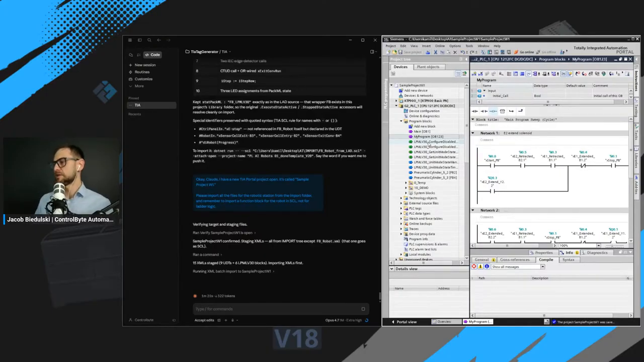Viewport: 644px width, 362px height.
Task: Toggle the sidebar in Claude window
Action: (x=140, y=40)
